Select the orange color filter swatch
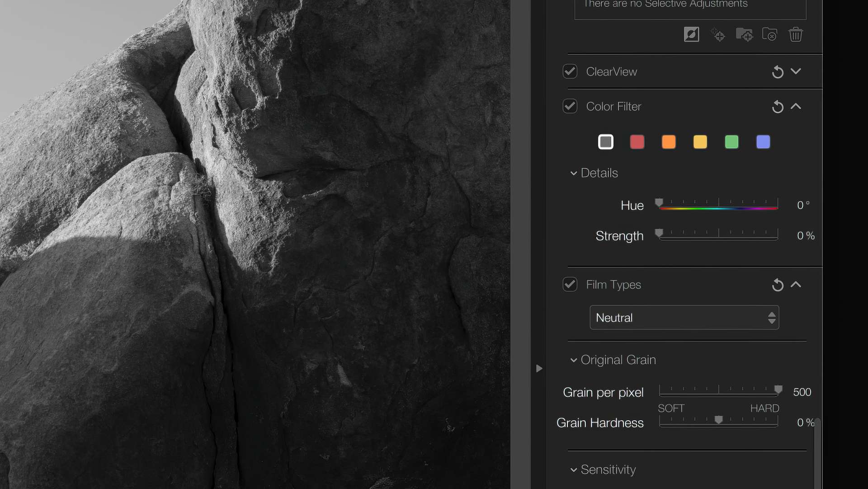The image size is (868, 489). pyautogui.click(x=669, y=142)
